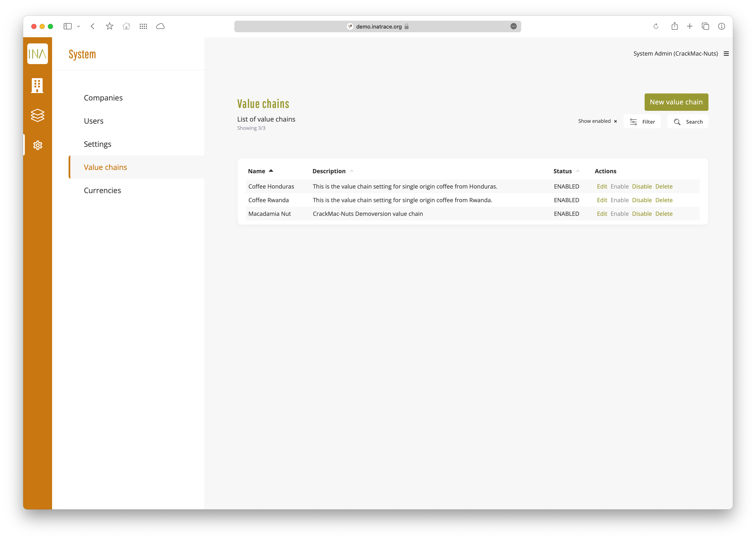
Task: Open the hamburger menu next to System Admin
Action: (726, 54)
